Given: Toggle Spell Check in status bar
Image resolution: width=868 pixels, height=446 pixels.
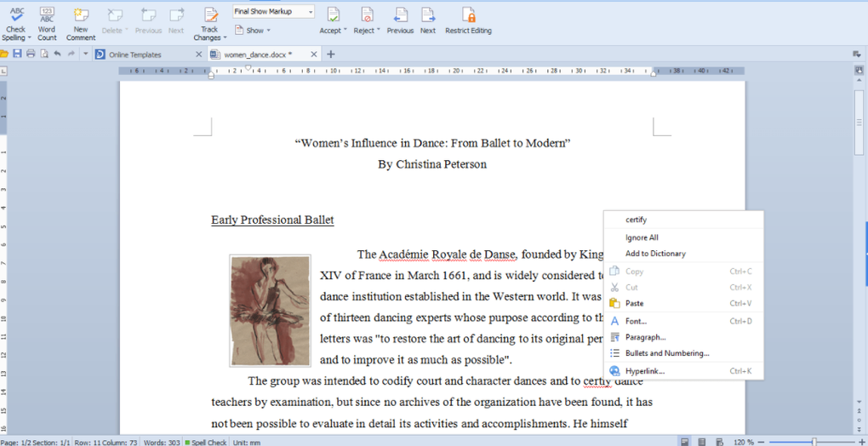Looking at the screenshot, I should (x=205, y=442).
